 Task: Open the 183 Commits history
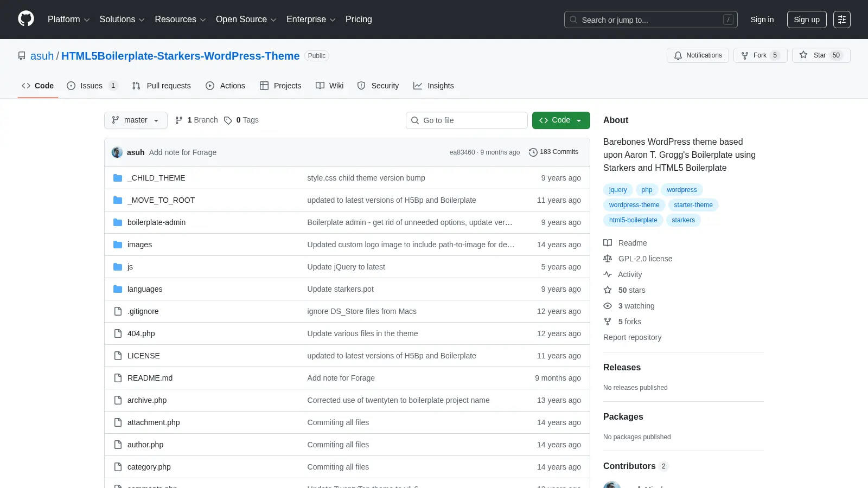554,152
